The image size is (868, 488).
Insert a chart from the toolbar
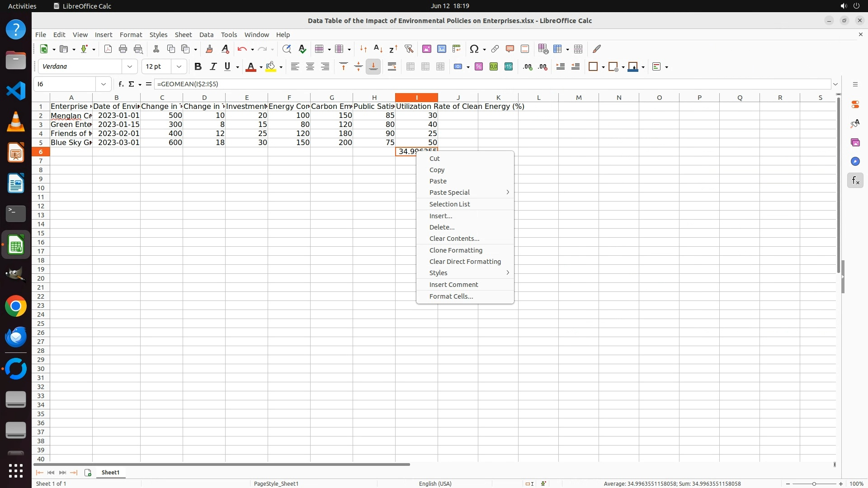441,49
